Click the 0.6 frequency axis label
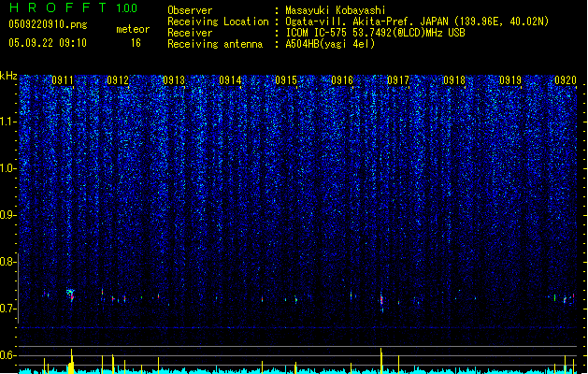Viewport: 588px width, 374px height. coord(8,355)
